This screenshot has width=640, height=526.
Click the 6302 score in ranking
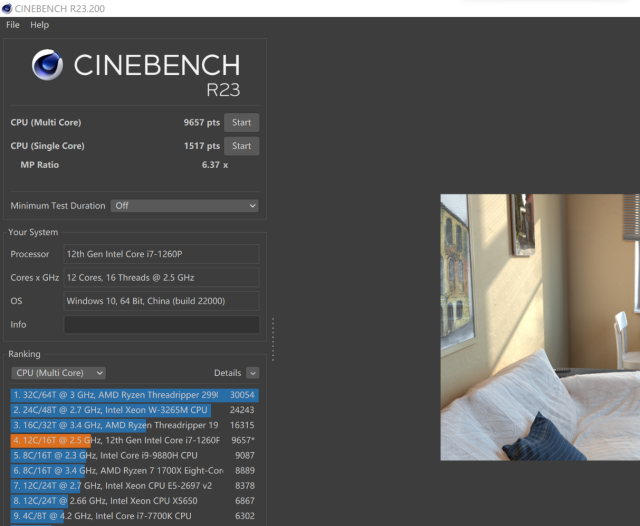click(x=244, y=516)
